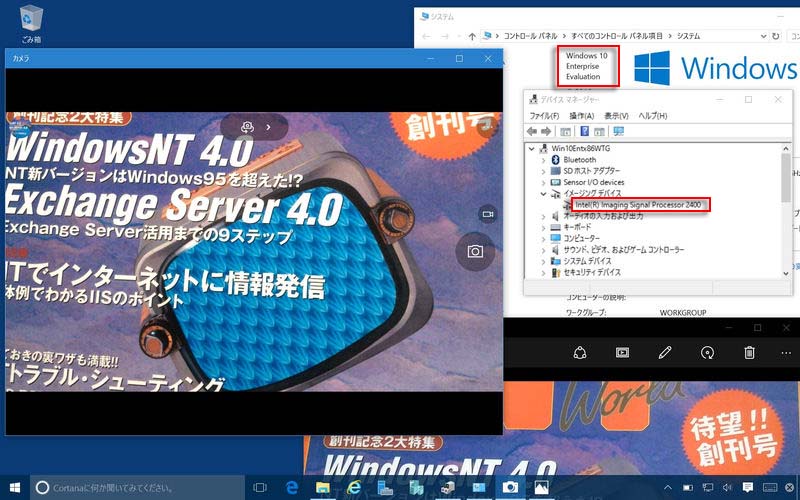The width and height of the screenshot is (800, 500).
Task: Open Task View from the taskbar
Action: coord(260,488)
